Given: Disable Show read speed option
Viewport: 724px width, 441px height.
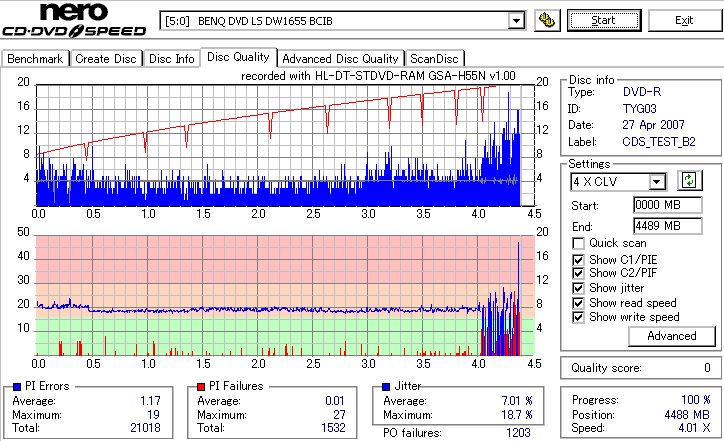Looking at the screenshot, I should (x=578, y=303).
